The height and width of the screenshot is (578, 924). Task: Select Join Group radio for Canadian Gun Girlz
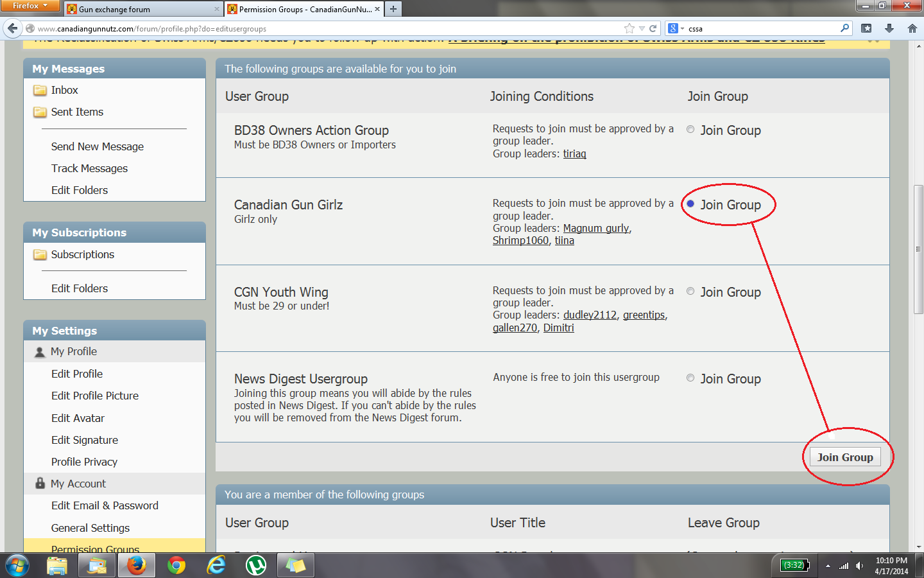pos(690,204)
